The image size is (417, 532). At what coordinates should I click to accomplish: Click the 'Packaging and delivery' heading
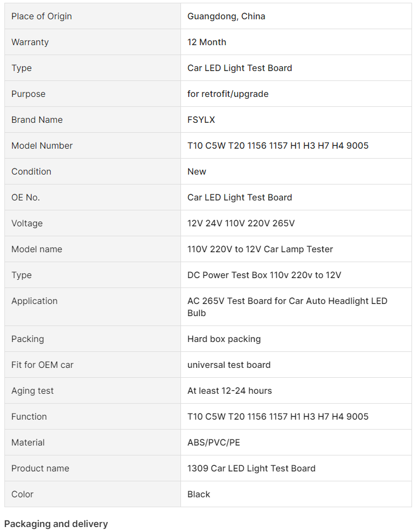(56, 524)
